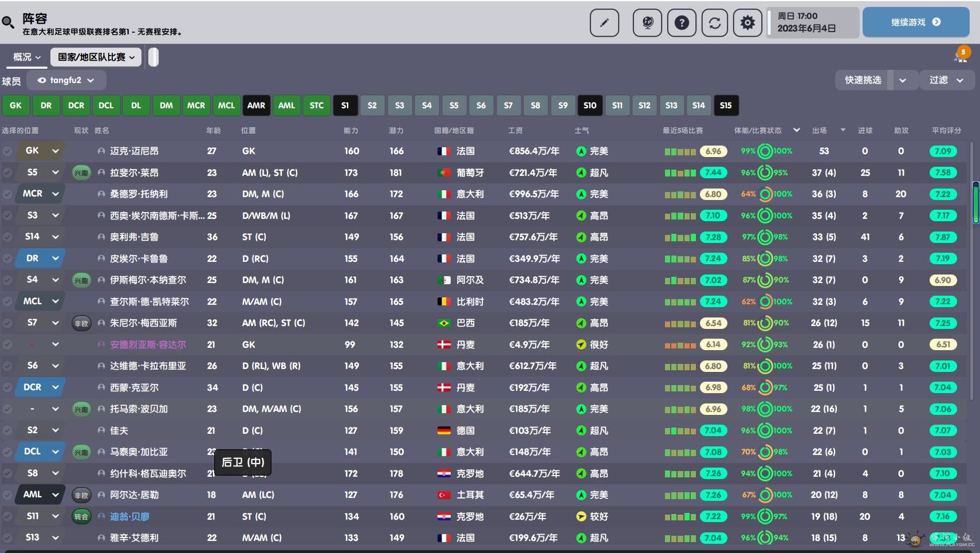Select the row checkbox for 桑德罗·托纳利

pyautogui.click(x=7, y=194)
